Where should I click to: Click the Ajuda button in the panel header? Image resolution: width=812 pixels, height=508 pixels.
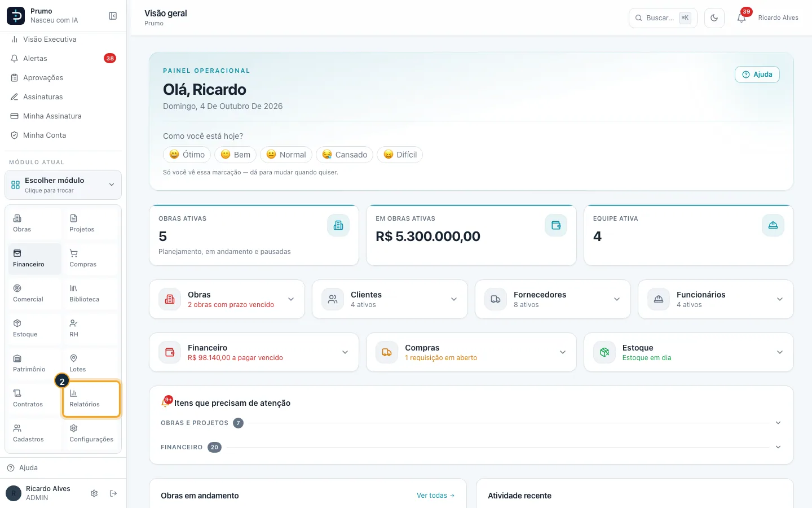point(757,75)
